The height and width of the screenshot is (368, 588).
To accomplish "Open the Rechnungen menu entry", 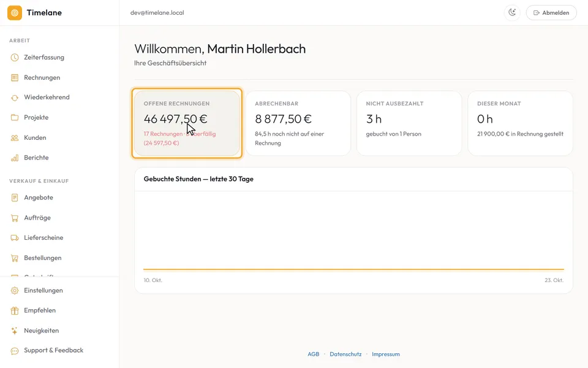I will pyautogui.click(x=42, y=78).
